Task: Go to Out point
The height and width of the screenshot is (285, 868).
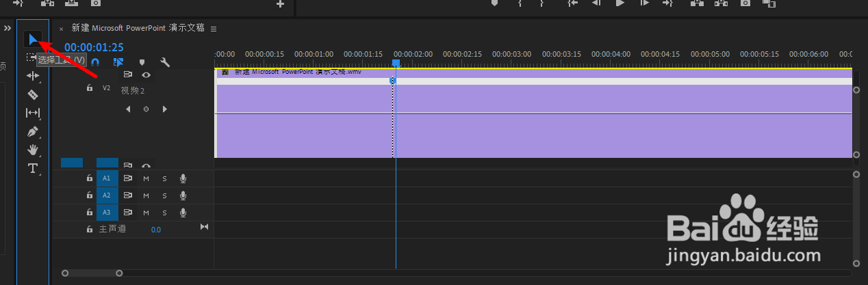Action: pyautogui.click(x=667, y=3)
